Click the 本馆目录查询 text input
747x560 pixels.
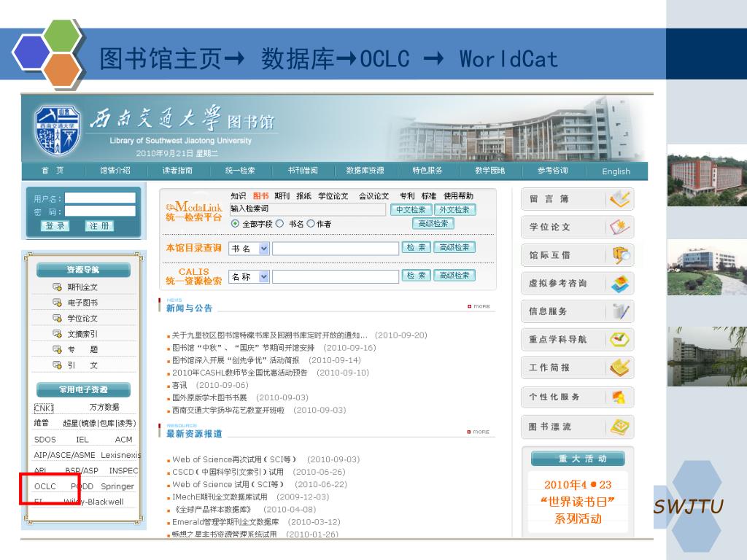(336, 249)
